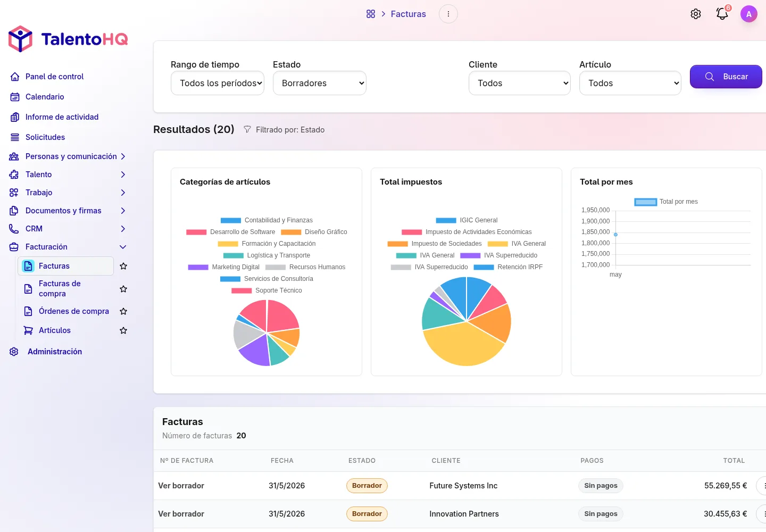Open the Rango de tiempo dropdown
This screenshot has height=532, width=766.
click(x=218, y=83)
